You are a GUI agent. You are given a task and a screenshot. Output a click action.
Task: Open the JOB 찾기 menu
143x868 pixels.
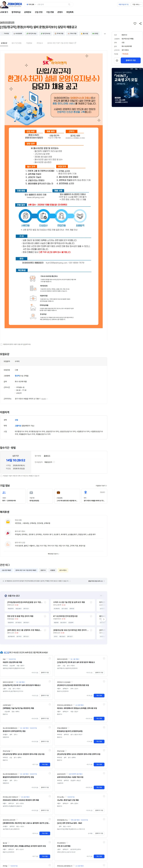click(x=4, y=12)
